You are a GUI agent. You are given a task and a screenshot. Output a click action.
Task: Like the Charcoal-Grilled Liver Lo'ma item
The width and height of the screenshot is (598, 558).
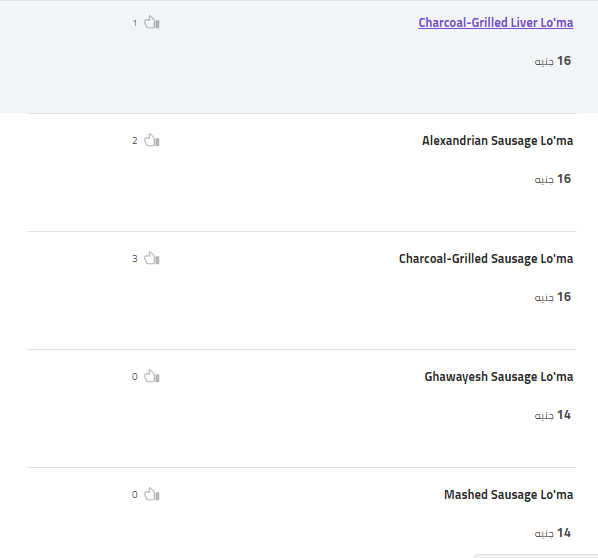[x=152, y=22]
